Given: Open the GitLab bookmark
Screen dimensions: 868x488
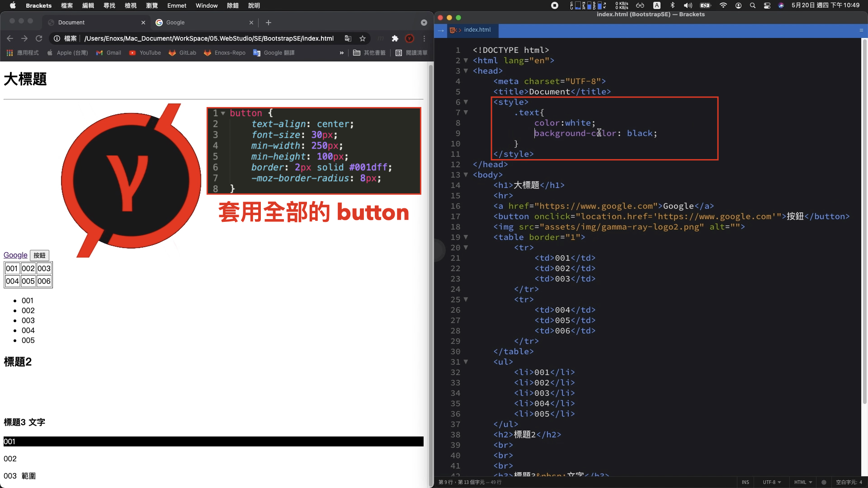Looking at the screenshot, I should (x=182, y=53).
